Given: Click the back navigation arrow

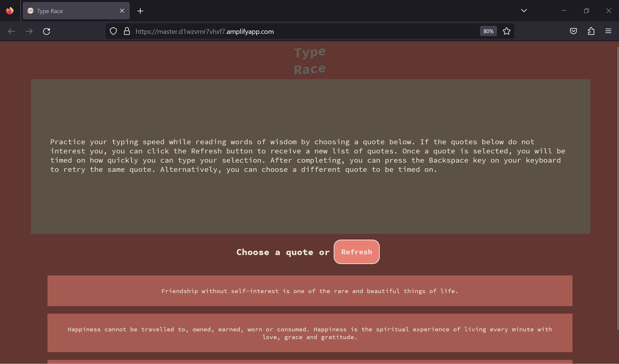Looking at the screenshot, I should (x=12, y=31).
